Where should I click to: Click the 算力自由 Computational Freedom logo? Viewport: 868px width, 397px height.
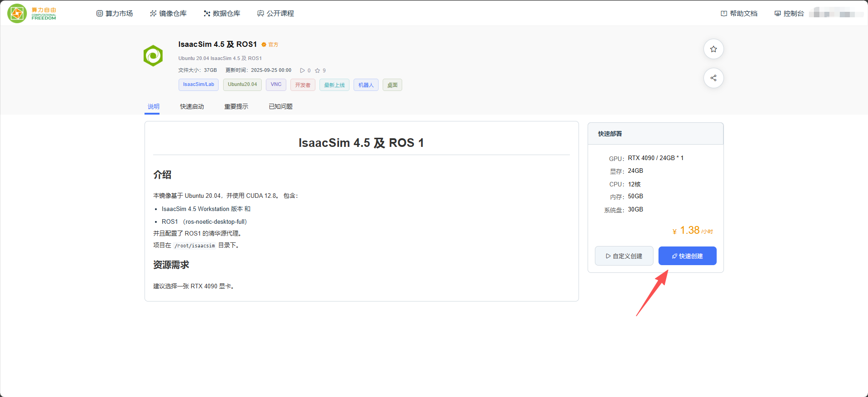tap(32, 14)
